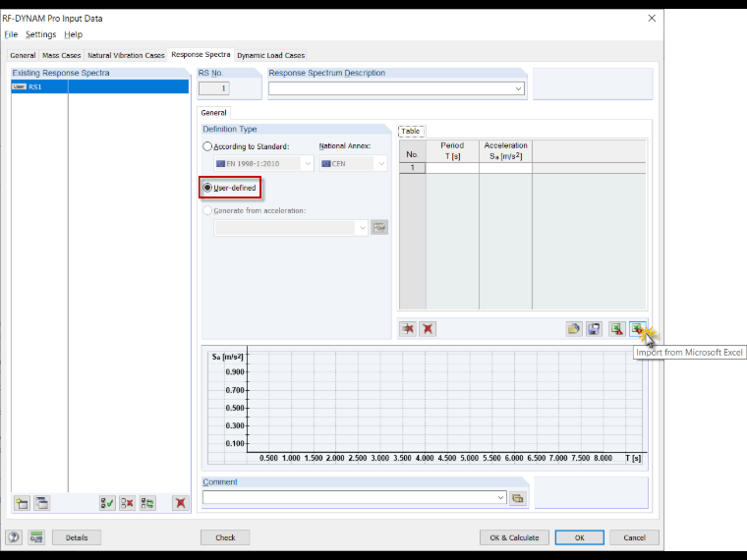Click the select all spectra checkmark icon
This screenshot has height=560, width=747.
click(x=107, y=503)
